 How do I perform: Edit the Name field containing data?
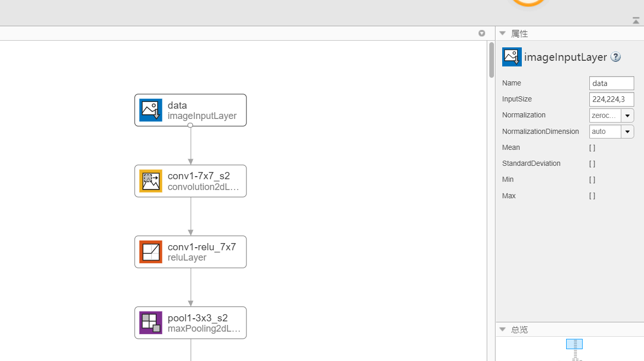(612, 83)
